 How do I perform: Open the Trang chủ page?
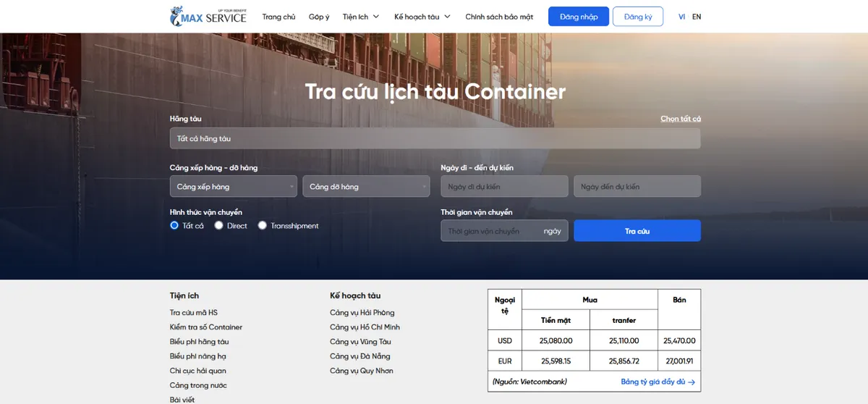pyautogui.click(x=278, y=17)
